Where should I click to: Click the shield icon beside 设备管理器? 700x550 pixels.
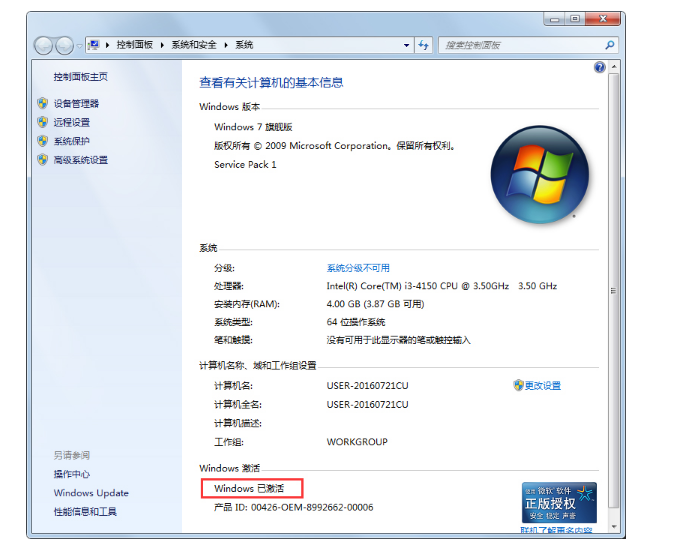(x=43, y=104)
